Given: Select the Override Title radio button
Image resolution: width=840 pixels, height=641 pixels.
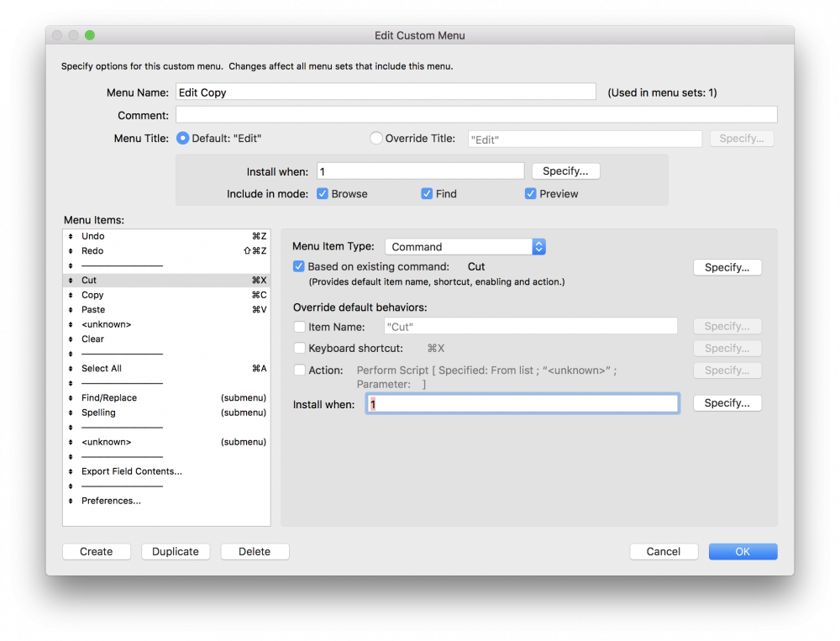Looking at the screenshot, I should [x=376, y=139].
